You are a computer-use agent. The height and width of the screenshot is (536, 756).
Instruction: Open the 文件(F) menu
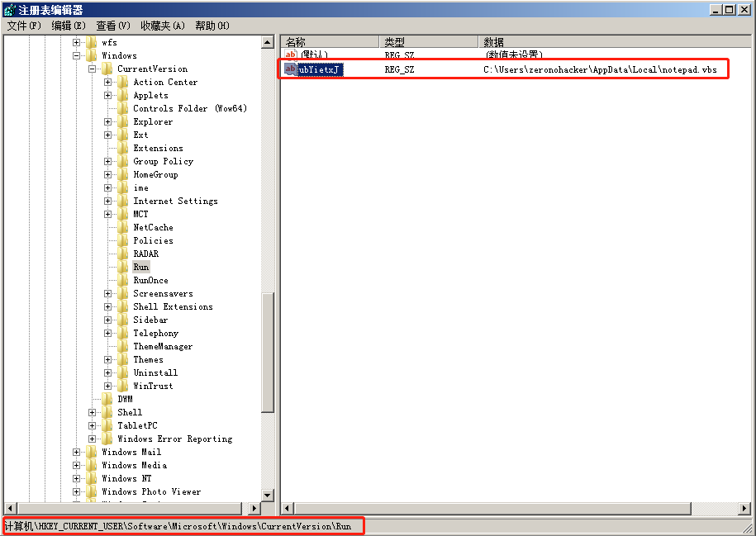[x=24, y=26]
